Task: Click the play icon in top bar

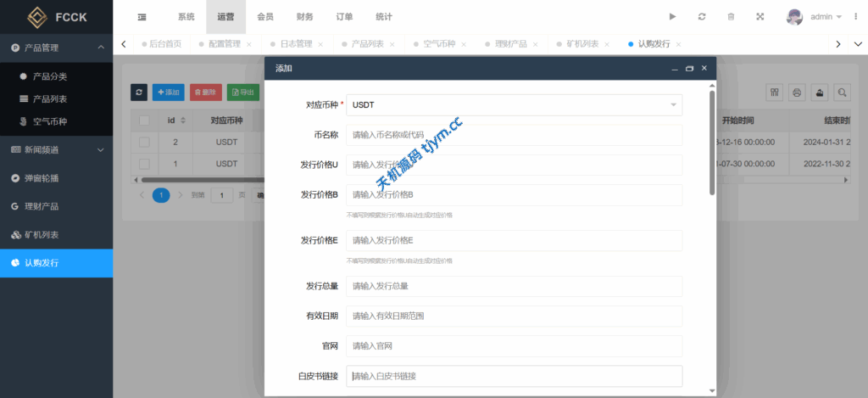Action: [x=672, y=17]
